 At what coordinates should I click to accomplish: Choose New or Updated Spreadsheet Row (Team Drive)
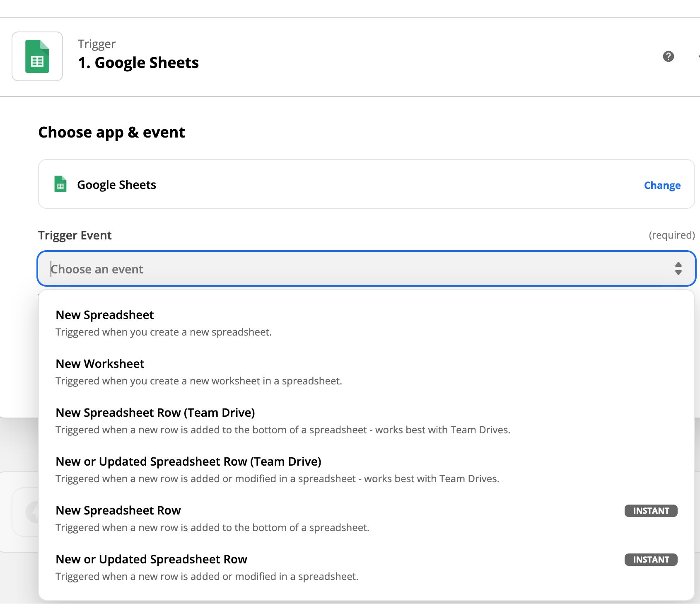pyautogui.click(x=367, y=470)
